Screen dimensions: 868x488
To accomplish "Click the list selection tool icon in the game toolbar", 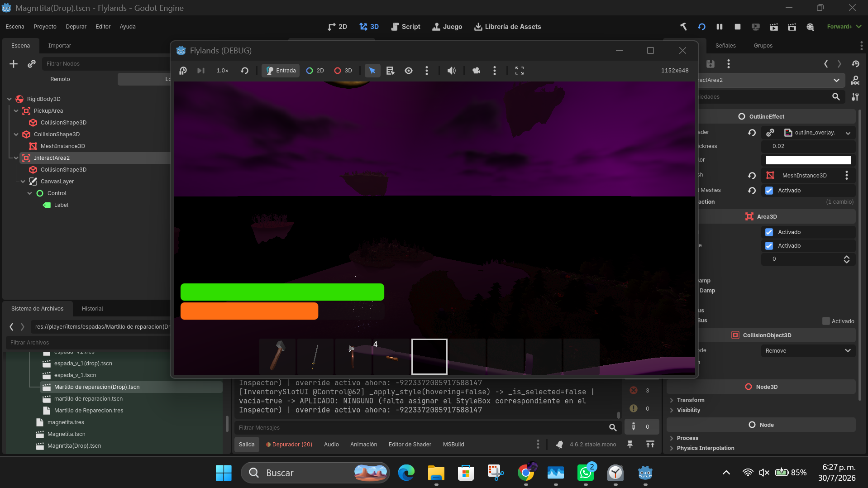I will 390,71.
